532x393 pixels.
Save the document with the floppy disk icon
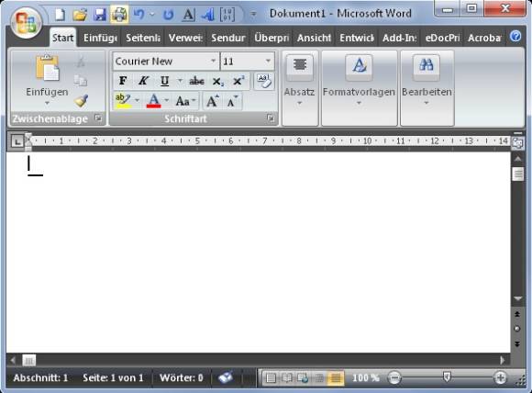(100, 15)
